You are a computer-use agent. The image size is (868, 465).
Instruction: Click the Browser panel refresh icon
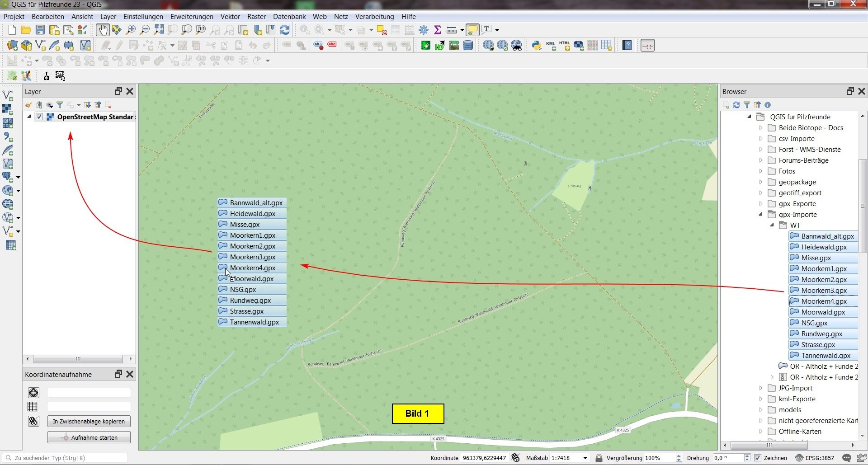[x=736, y=105]
